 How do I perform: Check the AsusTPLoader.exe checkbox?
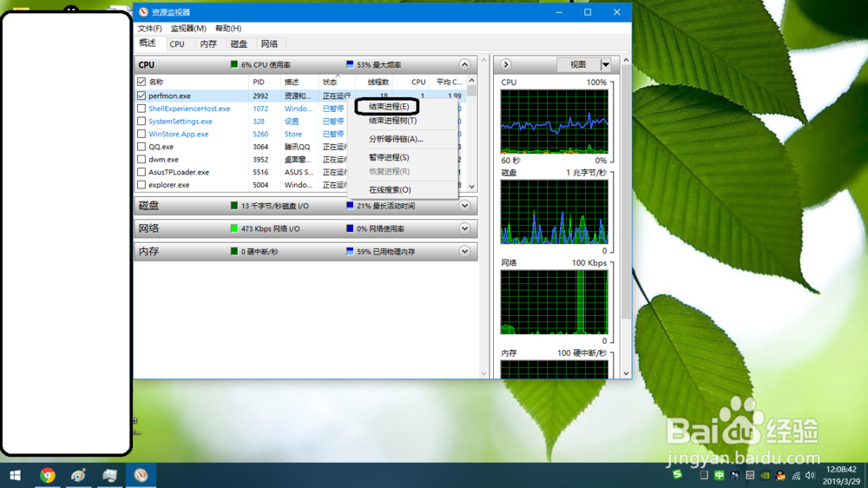click(x=141, y=172)
